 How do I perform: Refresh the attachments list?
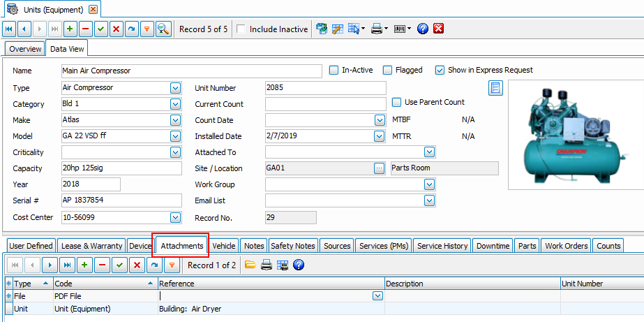click(154, 265)
